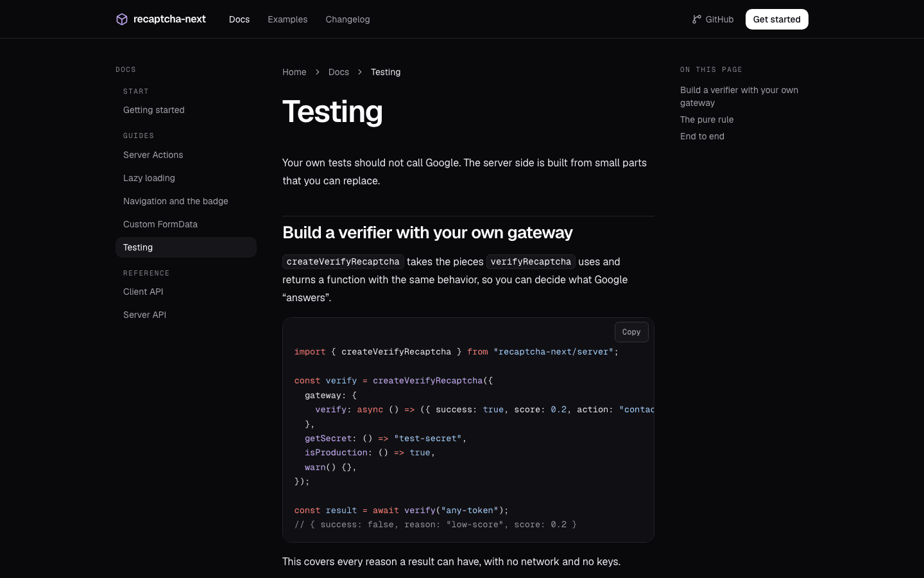The width and height of the screenshot is (924, 578).
Task: Open Getting started in sidebar
Action: (186, 110)
